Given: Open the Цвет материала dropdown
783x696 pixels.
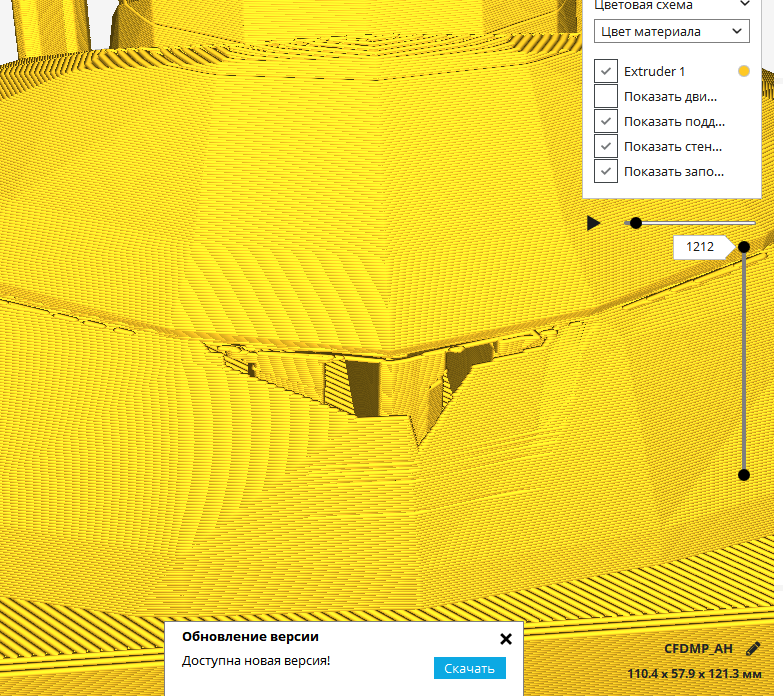Looking at the screenshot, I should coord(671,32).
